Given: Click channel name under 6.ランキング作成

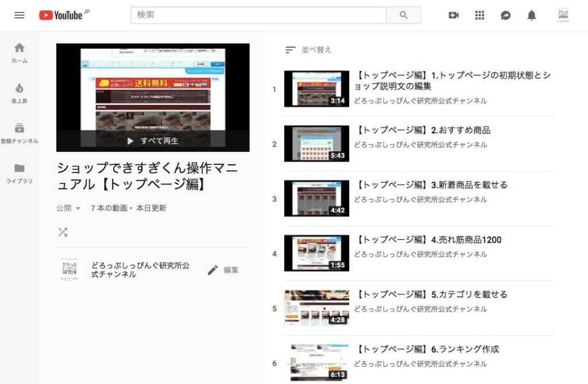Looking at the screenshot, I should coord(420,364).
